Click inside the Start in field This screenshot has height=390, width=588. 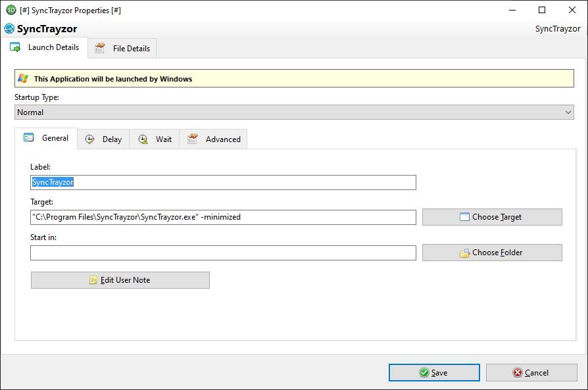pos(224,252)
